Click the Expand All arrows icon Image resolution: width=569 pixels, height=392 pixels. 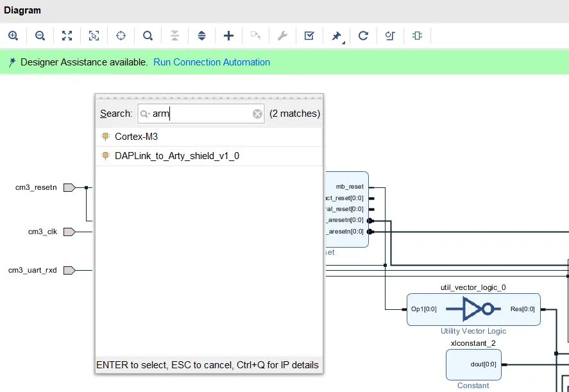pyautogui.click(x=201, y=35)
